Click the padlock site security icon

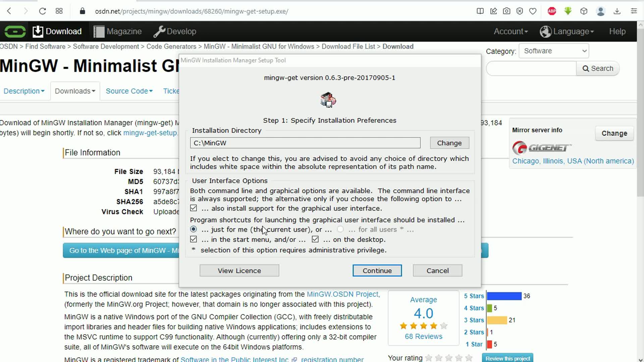coord(83,11)
